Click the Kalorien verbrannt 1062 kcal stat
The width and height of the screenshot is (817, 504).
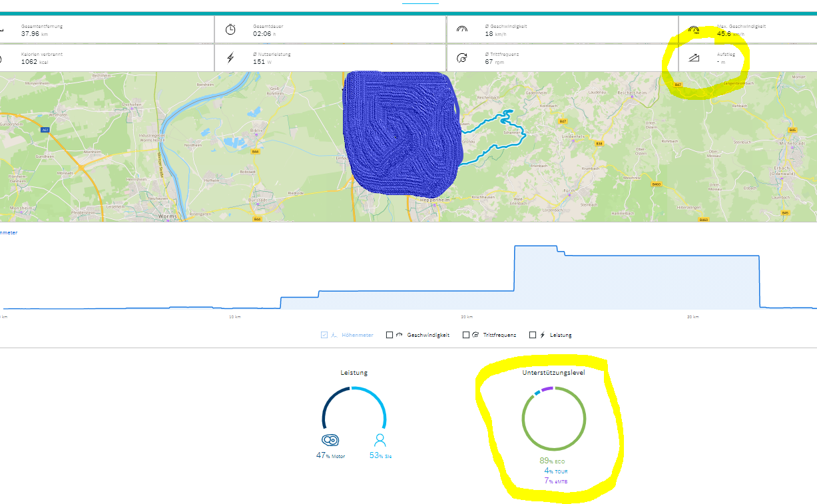[x=34, y=61]
